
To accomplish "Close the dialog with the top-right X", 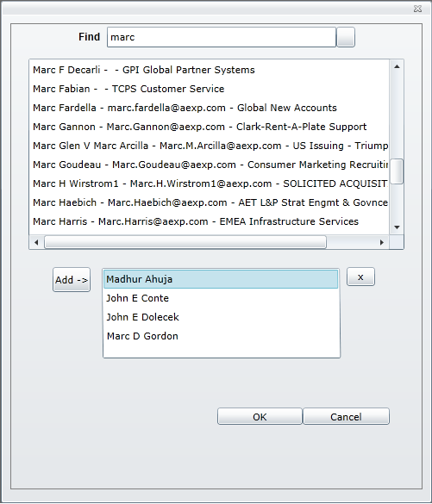I will tap(418, 9).
